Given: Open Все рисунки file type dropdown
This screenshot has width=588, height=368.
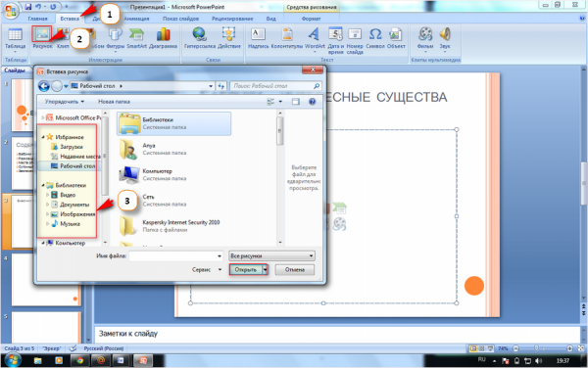Looking at the screenshot, I should coord(271,256).
